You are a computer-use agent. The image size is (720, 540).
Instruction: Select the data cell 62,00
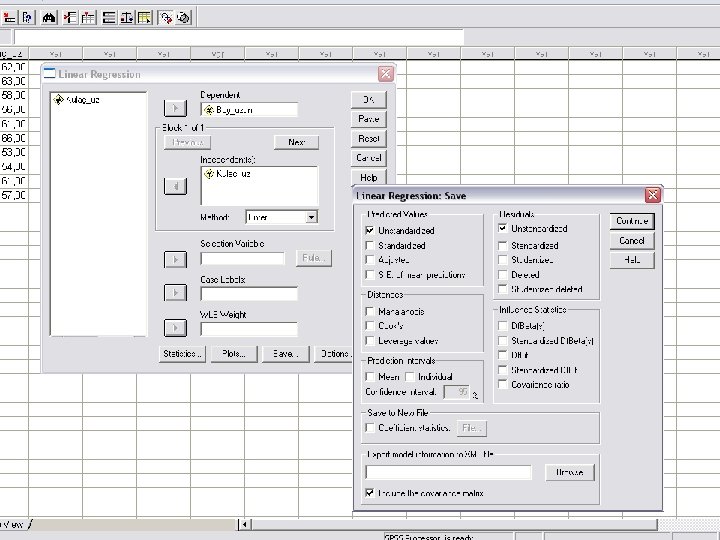coord(14,68)
